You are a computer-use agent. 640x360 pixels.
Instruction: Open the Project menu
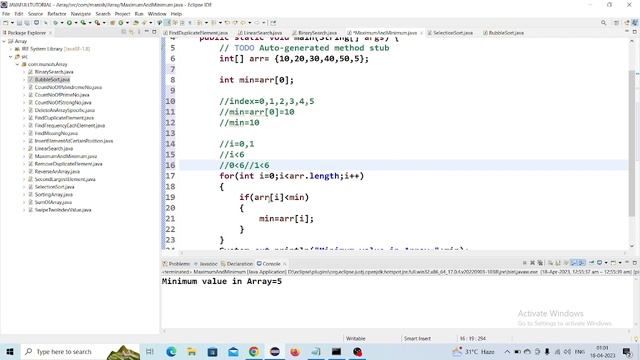pos(122,14)
